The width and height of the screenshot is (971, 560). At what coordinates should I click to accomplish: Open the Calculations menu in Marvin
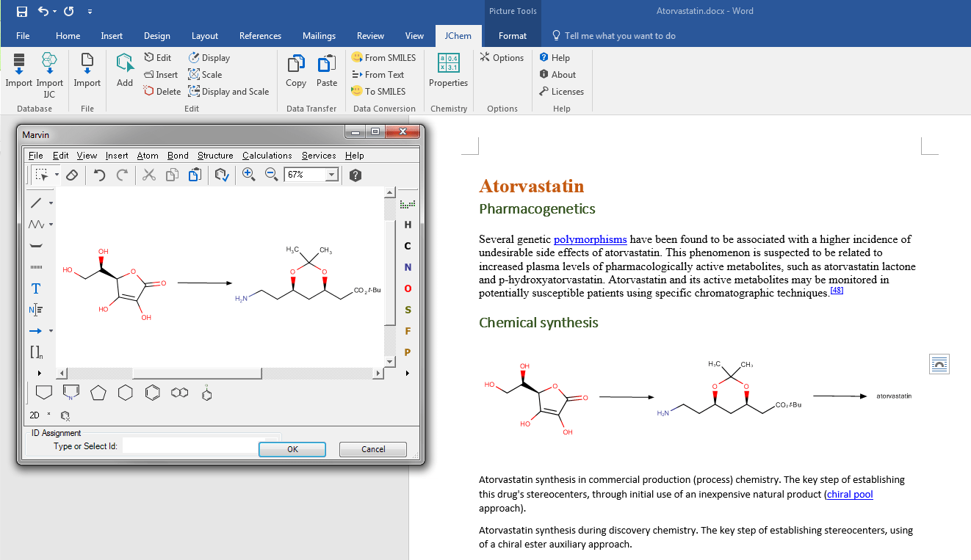pyautogui.click(x=267, y=155)
